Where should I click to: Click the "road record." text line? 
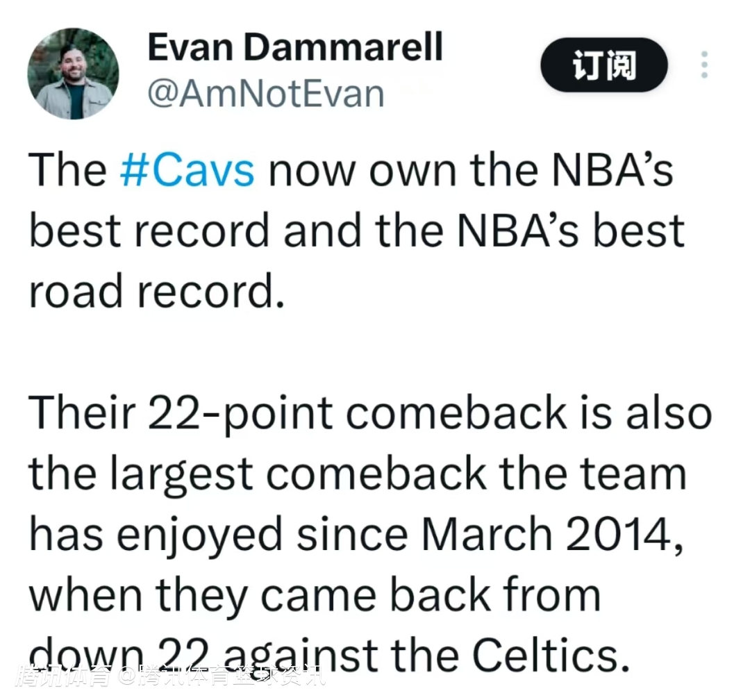tap(157, 292)
